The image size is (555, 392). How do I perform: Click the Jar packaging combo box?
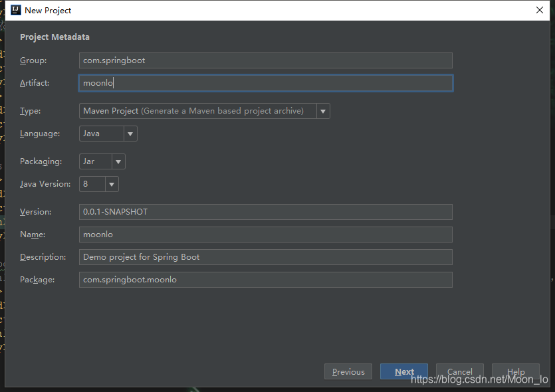102,161
